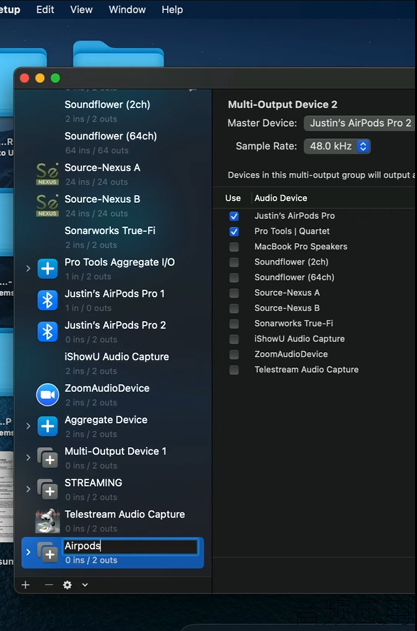Expand Multi-Output Device 1 disclosure arrow
The image size is (417, 631).
coord(28,458)
